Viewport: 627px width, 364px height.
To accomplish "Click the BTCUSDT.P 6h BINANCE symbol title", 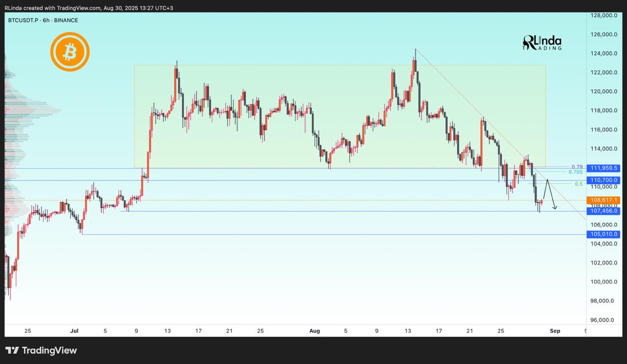I will pos(43,20).
